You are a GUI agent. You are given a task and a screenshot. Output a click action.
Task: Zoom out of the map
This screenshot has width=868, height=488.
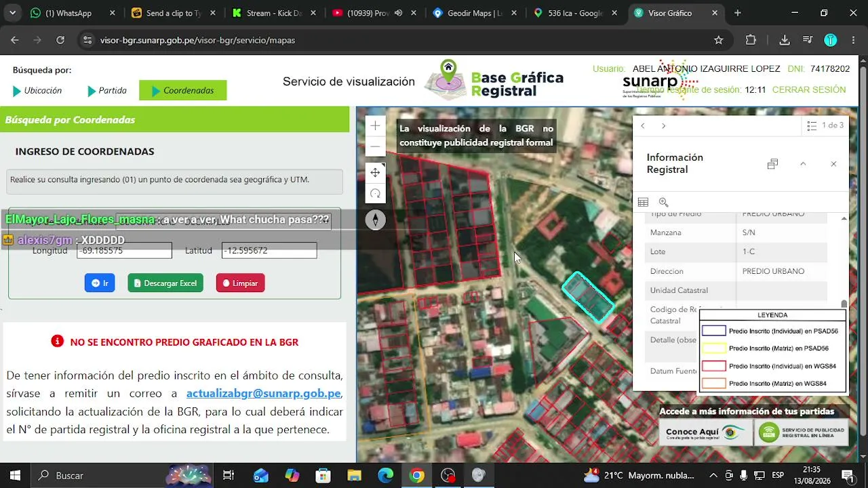pos(375,146)
